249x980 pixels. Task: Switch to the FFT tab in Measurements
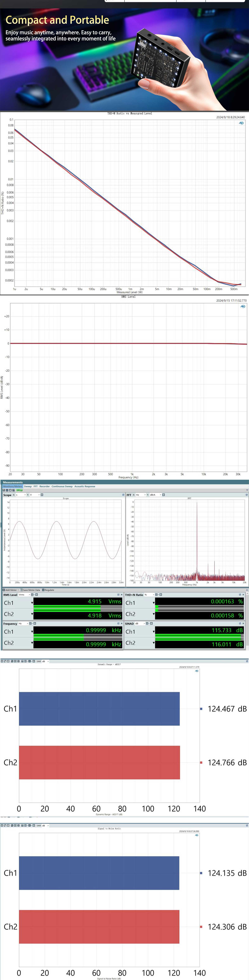tap(35, 486)
